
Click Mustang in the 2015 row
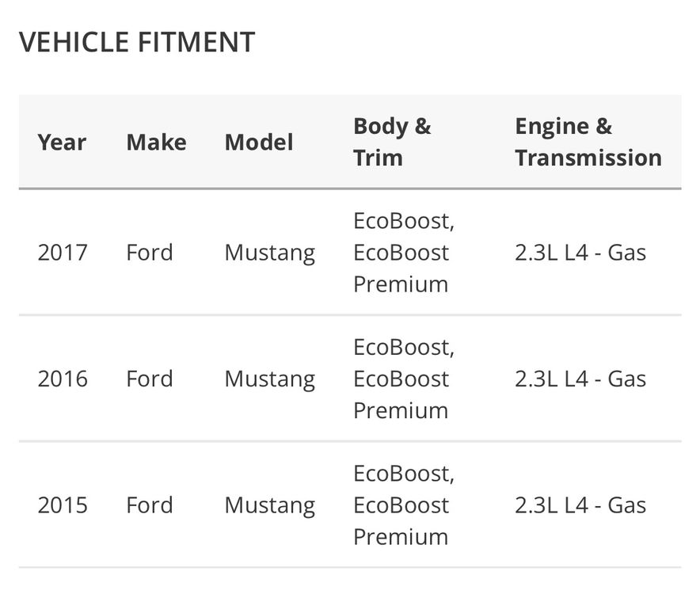(269, 505)
